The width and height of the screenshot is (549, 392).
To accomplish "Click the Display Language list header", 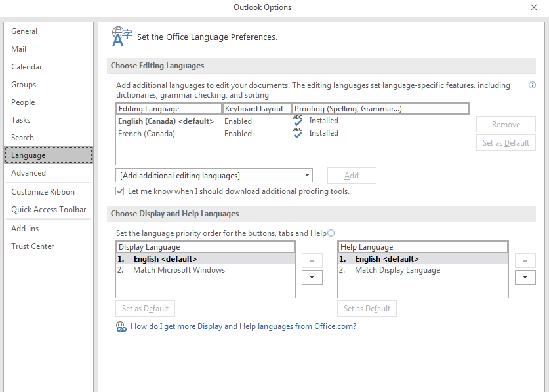I will 205,247.
